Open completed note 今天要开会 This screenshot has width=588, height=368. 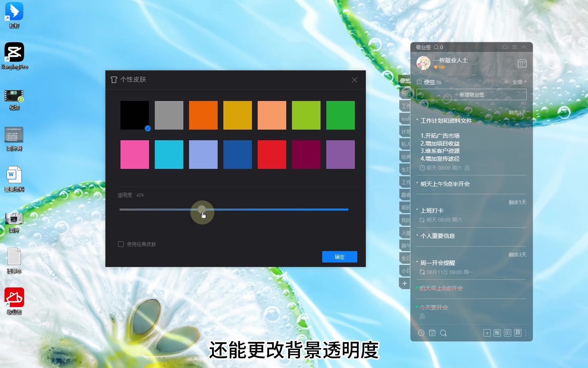point(434,307)
